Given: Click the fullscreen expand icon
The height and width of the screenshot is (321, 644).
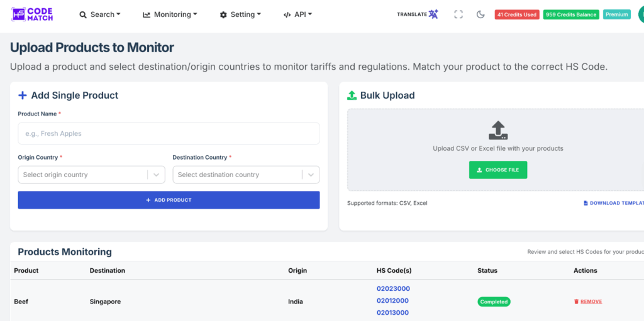Looking at the screenshot, I should (x=458, y=14).
